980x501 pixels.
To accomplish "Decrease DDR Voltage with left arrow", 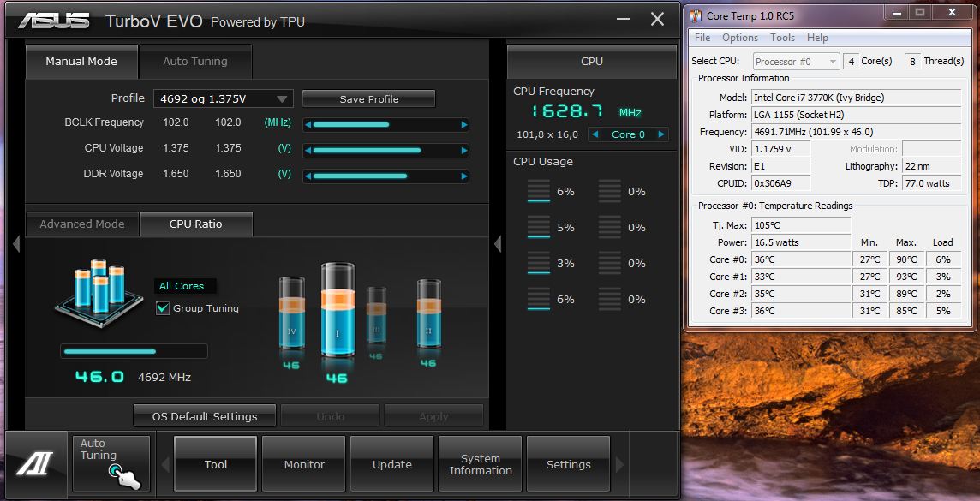I will click(308, 176).
